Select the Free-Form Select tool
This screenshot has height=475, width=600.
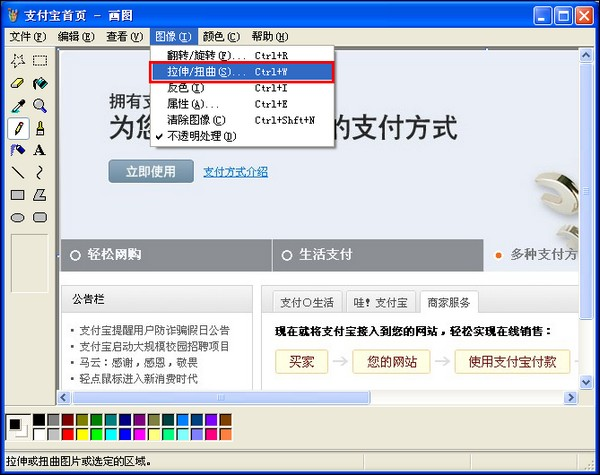[x=18, y=61]
